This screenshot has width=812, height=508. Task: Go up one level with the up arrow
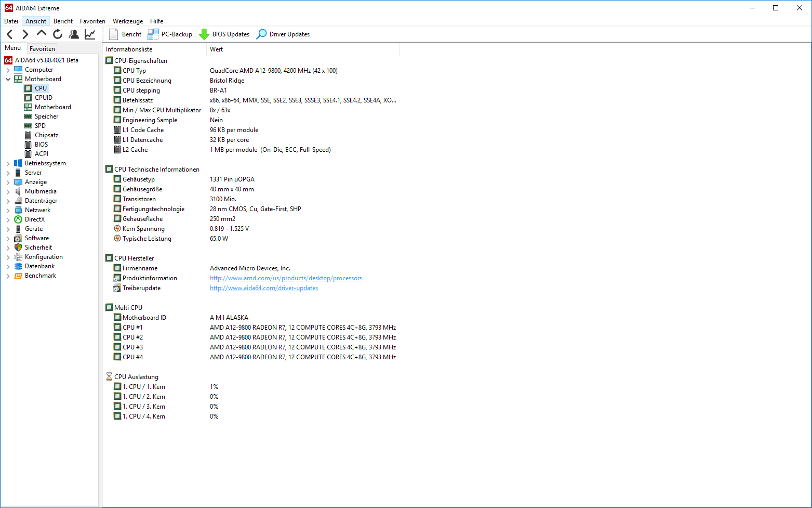(42, 34)
